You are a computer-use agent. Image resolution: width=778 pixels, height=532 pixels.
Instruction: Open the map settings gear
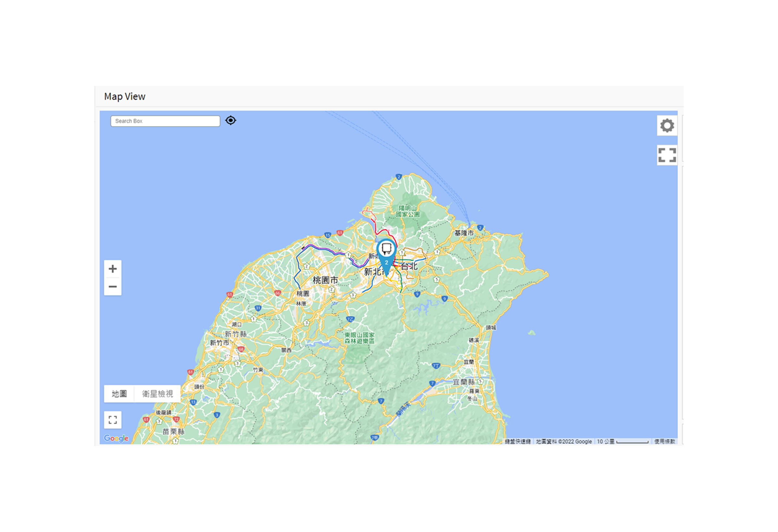[667, 126]
